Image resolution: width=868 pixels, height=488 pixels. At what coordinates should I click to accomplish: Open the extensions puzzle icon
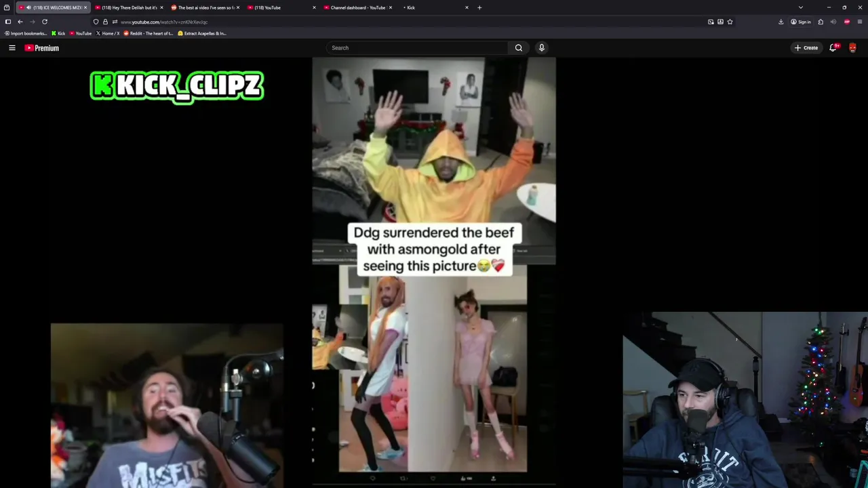(821, 22)
